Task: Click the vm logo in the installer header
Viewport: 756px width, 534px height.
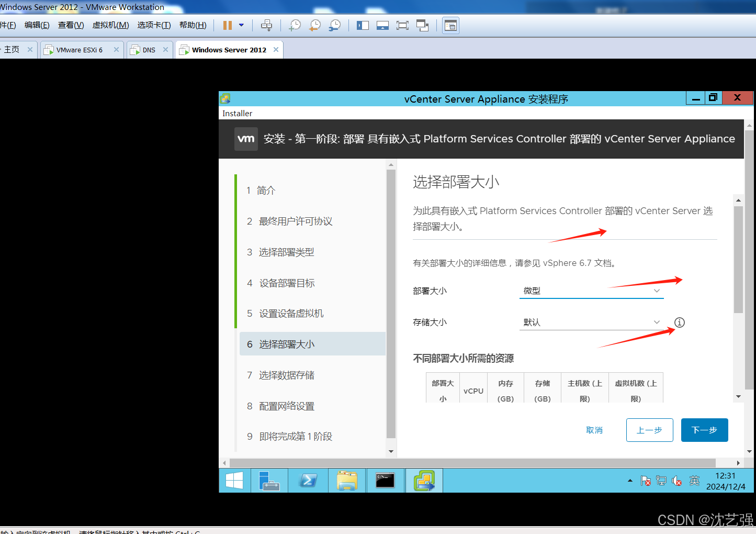Action: pos(246,139)
